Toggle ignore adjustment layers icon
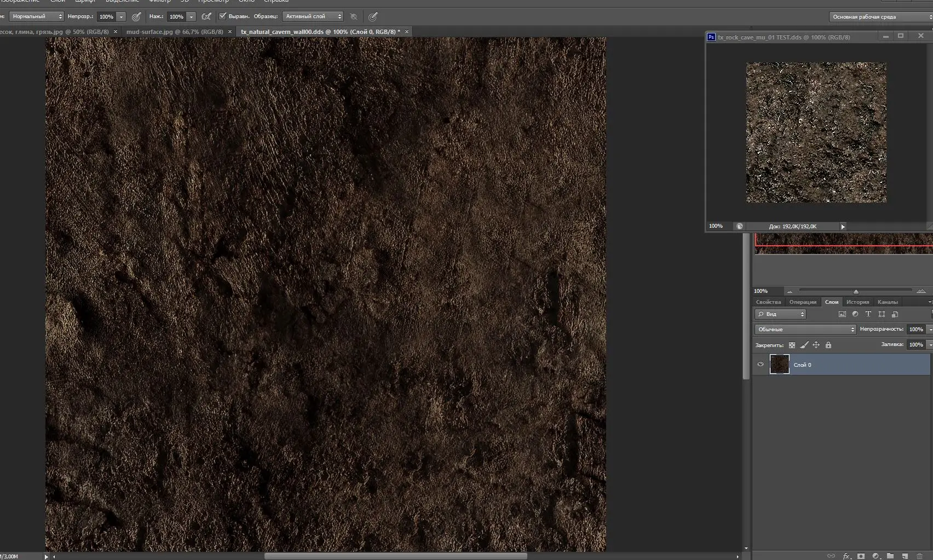933x560 pixels. [x=354, y=16]
